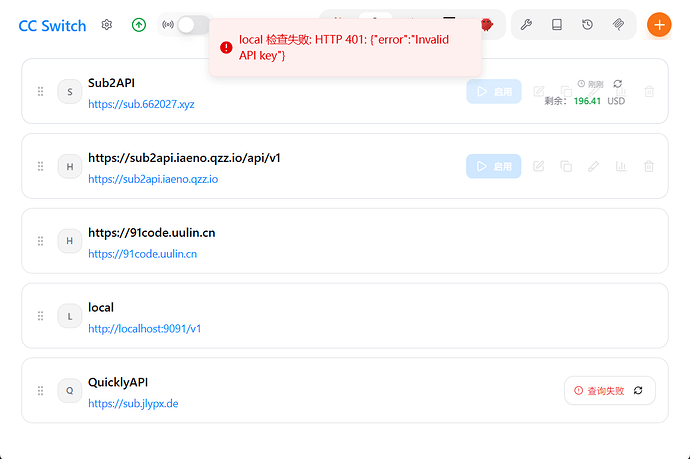Select the https://sub2api.iaeno.qzz.io/api/v1 title
Screen dimensions: 690x459
tap(184, 158)
